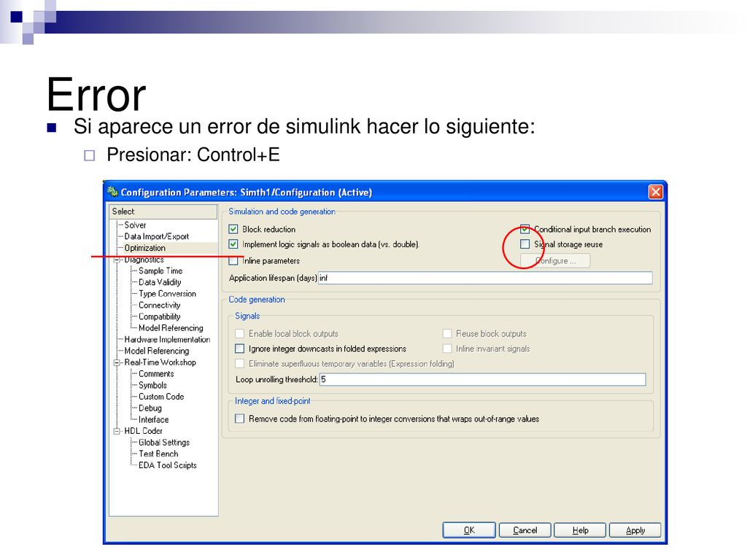The height and width of the screenshot is (560, 747).
Task: Select Real-Time Workshop in the tree
Action: click(x=160, y=362)
